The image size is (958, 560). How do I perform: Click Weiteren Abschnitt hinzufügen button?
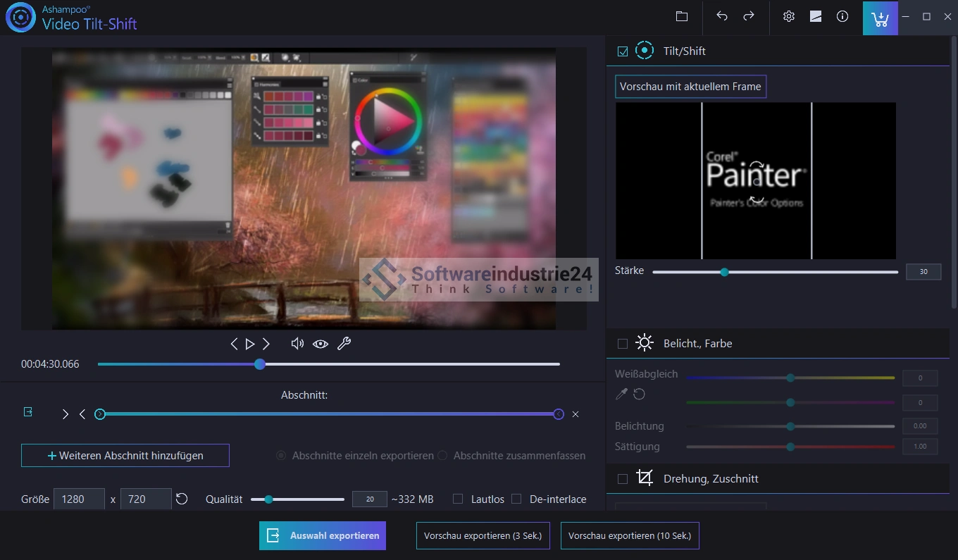coord(125,456)
